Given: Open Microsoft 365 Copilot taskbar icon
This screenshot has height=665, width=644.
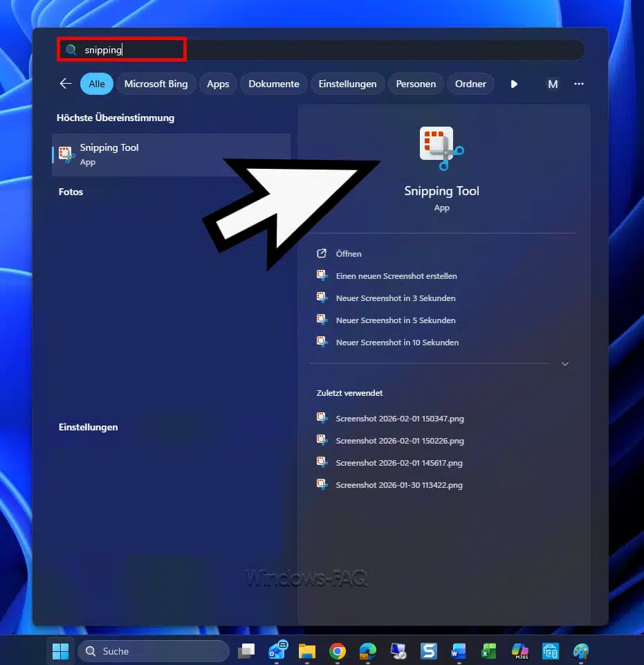Looking at the screenshot, I should pyautogui.click(x=519, y=651).
